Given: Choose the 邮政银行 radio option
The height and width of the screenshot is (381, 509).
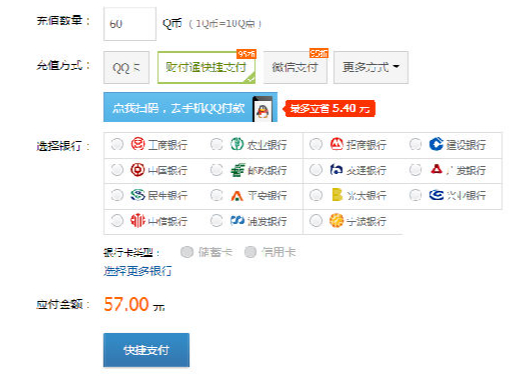Looking at the screenshot, I should pyautogui.click(x=216, y=170).
